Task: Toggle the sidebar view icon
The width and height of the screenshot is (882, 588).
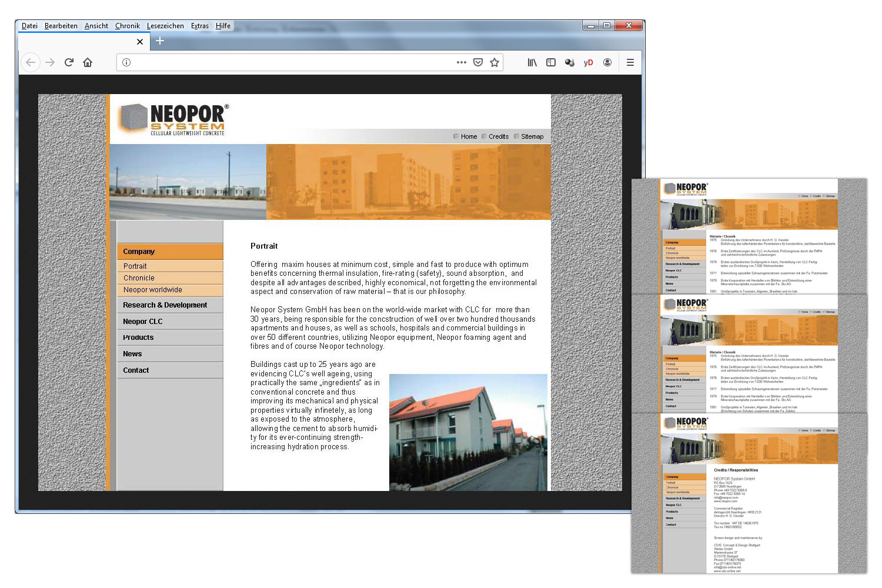Action: coord(551,62)
